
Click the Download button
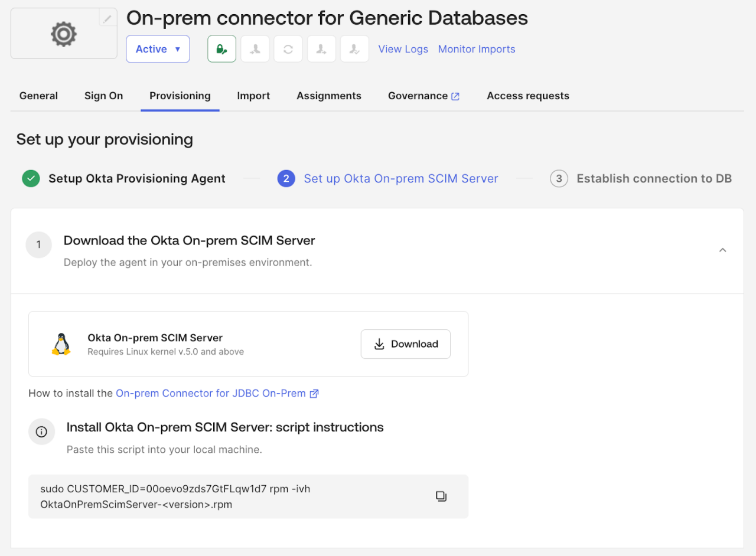point(406,344)
